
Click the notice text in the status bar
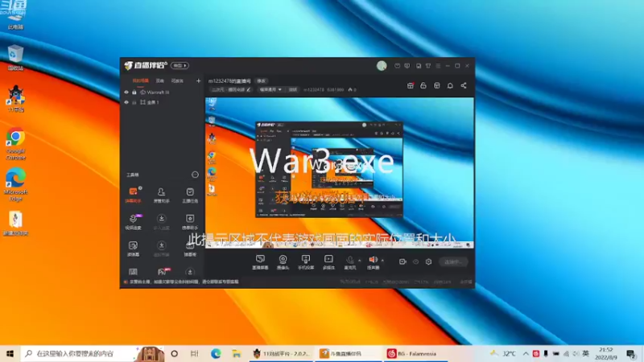tap(184, 282)
